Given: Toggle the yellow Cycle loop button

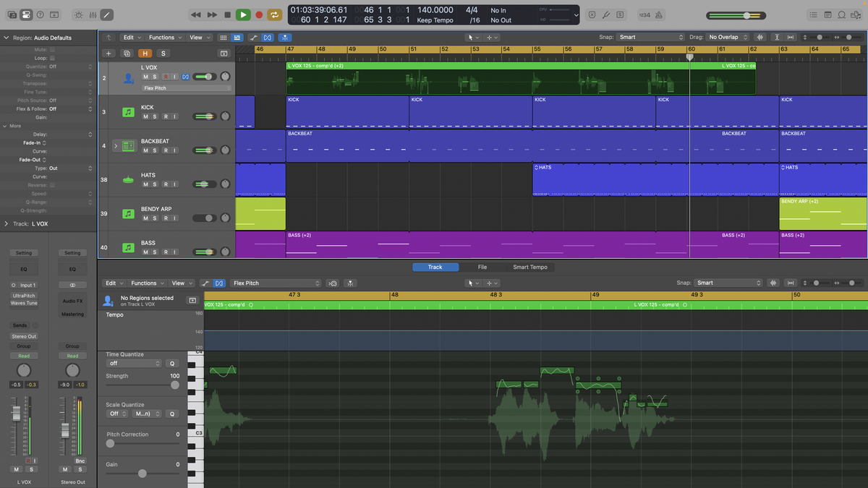Looking at the screenshot, I should (x=275, y=14).
